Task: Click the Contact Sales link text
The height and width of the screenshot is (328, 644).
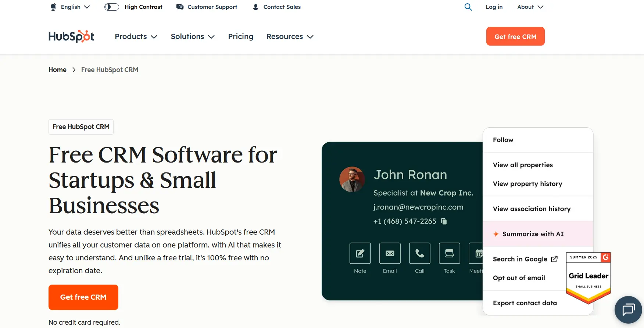Action: (282, 7)
